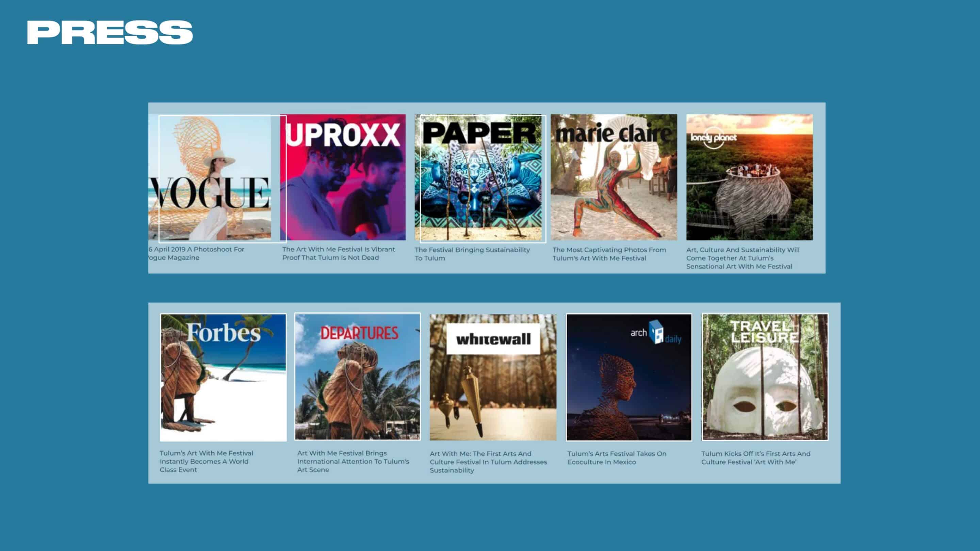Viewport: 980px width, 551px height.
Task: Open the UPROXX article thumbnail
Action: tap(343, 177)
